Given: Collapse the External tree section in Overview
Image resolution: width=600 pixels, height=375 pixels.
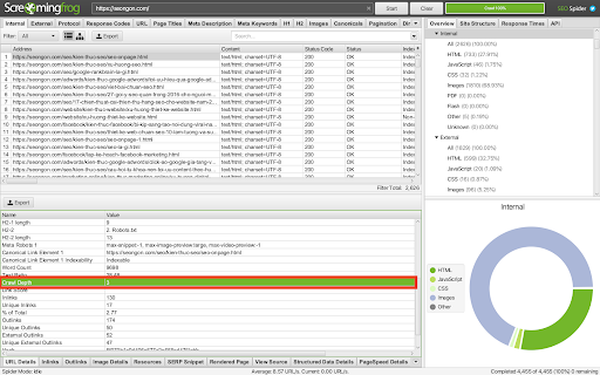Looking at the screenshot, I should (436, 137).
